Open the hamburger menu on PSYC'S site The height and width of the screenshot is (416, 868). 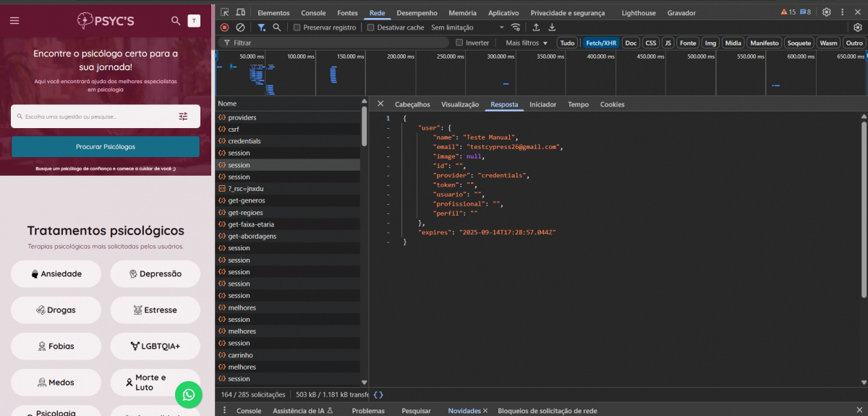tap(14, 21)
